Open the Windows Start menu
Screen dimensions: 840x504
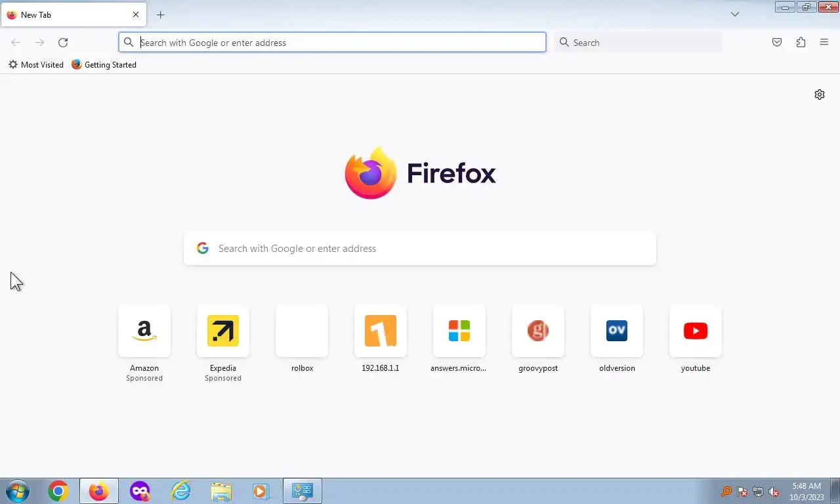pos(17,491)
